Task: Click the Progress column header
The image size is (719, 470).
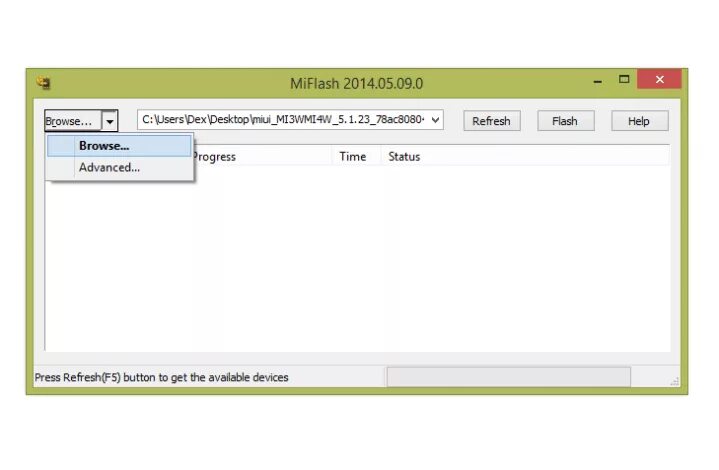Action: tap(262, 156)
